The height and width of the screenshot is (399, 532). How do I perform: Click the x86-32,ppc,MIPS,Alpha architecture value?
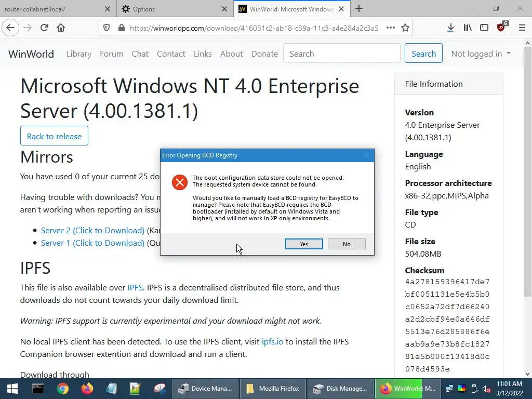447,196
